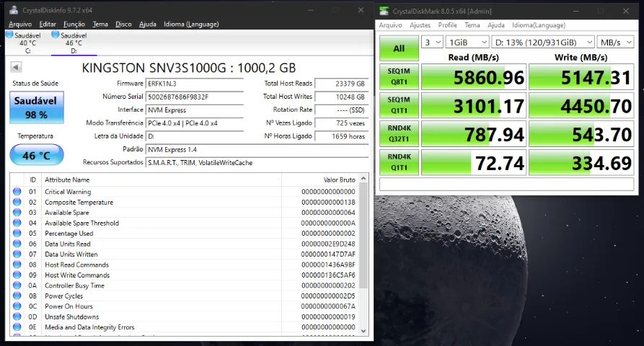Open the unit dropdown showing MB/s

click(x=616, y=43)
